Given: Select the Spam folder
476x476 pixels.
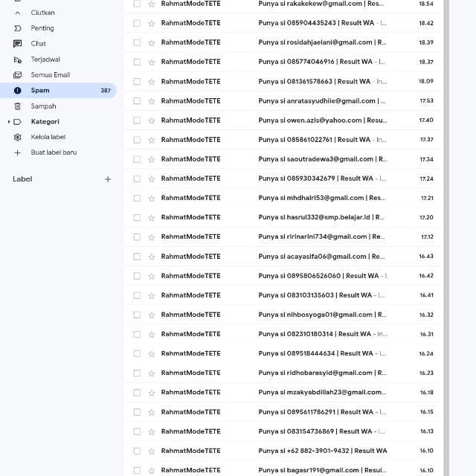Looking at the screenshot, I should (x=40, y=91).
